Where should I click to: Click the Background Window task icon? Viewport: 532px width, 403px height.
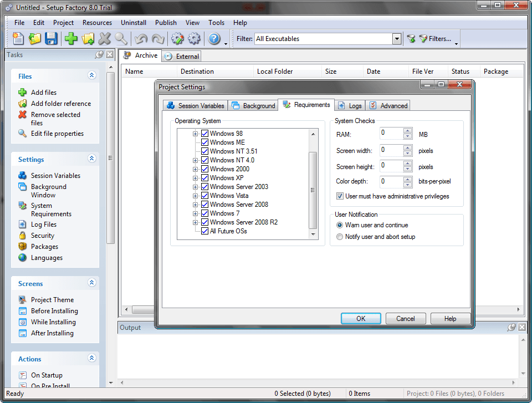(22, 187)
